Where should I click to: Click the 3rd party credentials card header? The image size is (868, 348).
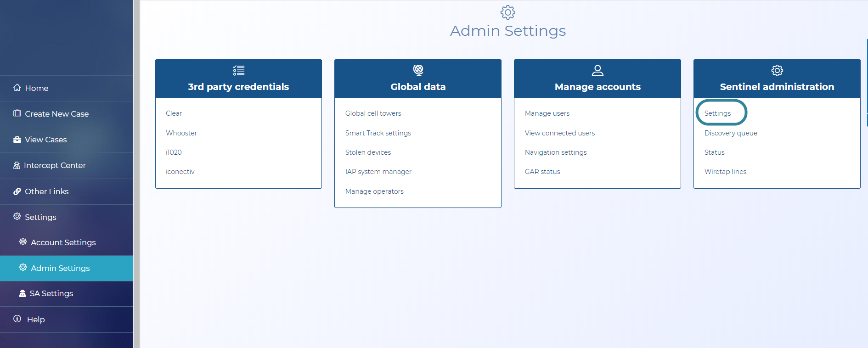(238, 79)
